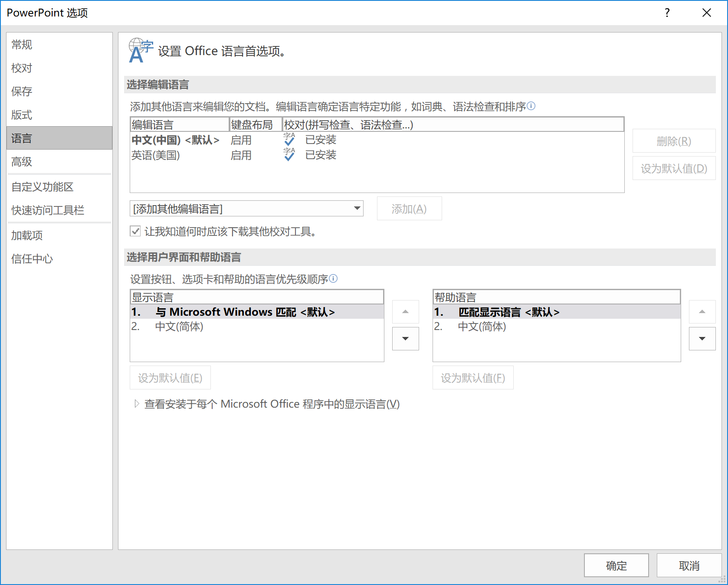Open the 自定义功能区 category
Viewport: 728px width, 585px height.
(x=59, y=186)
